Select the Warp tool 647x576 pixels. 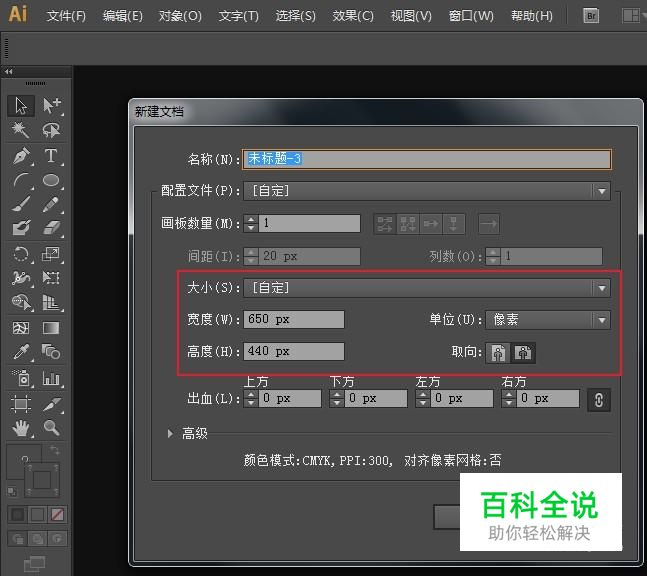[x=21, y=278]
